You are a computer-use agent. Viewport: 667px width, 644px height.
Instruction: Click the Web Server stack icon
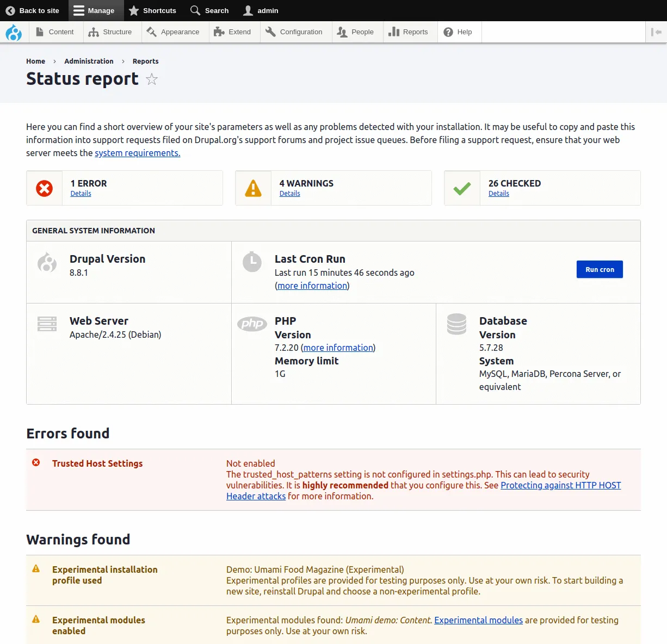[x=47, y=324]
